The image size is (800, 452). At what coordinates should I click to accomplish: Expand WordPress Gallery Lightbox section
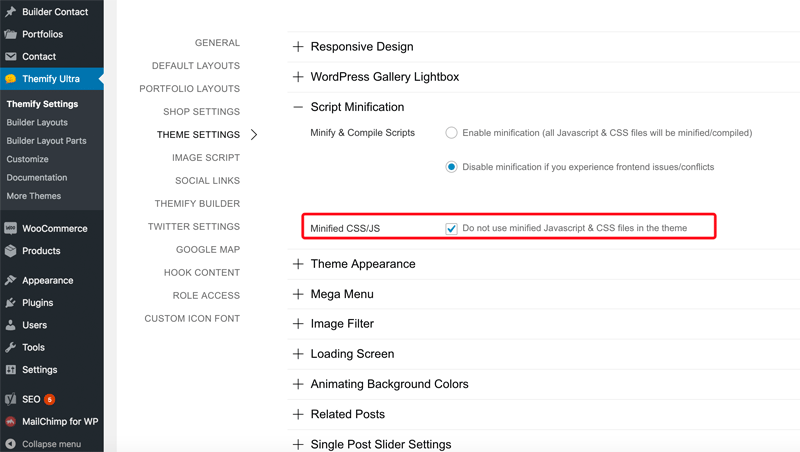point(298,77)
